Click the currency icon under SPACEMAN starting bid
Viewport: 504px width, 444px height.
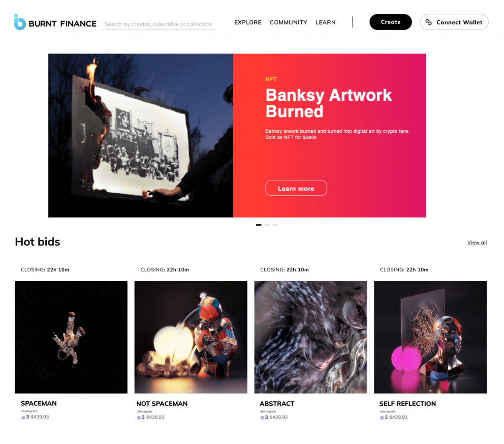23,417
